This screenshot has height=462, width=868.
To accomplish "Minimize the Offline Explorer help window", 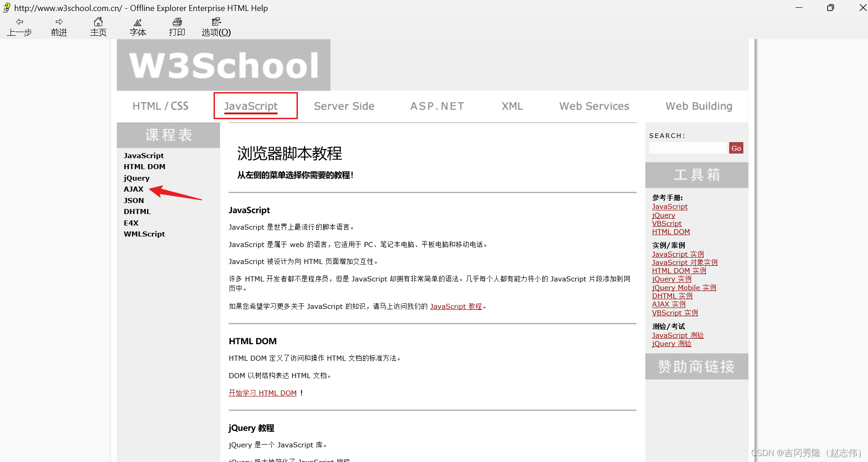I will tap(799, 8).
